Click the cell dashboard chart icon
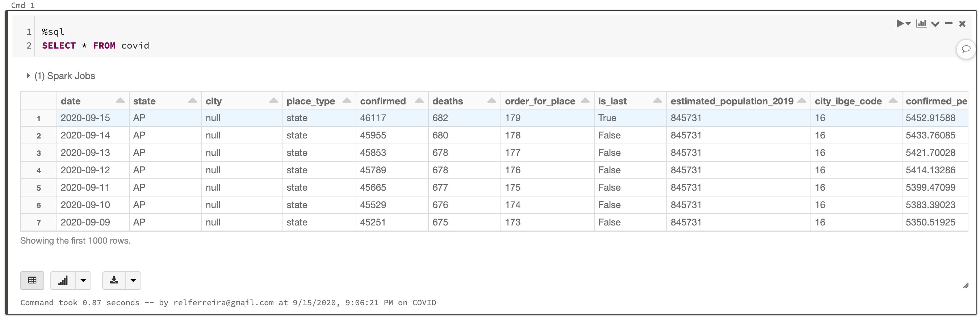The image size is (980, 319). (921, 24)
